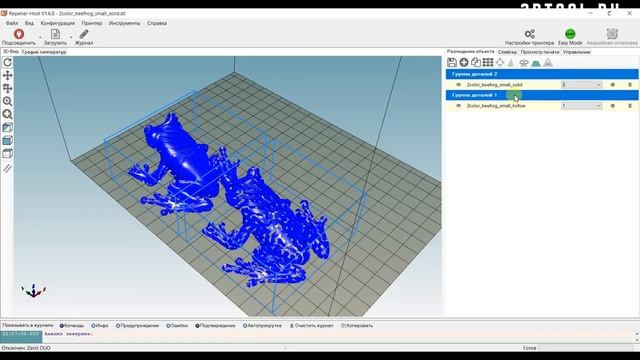Select Группа деталей 1 header
The width and height of the screenshot is (640, 360).
542,95
